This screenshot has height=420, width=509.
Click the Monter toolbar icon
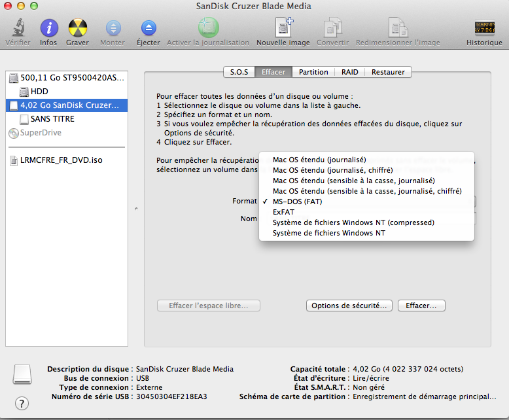point(113,28)
